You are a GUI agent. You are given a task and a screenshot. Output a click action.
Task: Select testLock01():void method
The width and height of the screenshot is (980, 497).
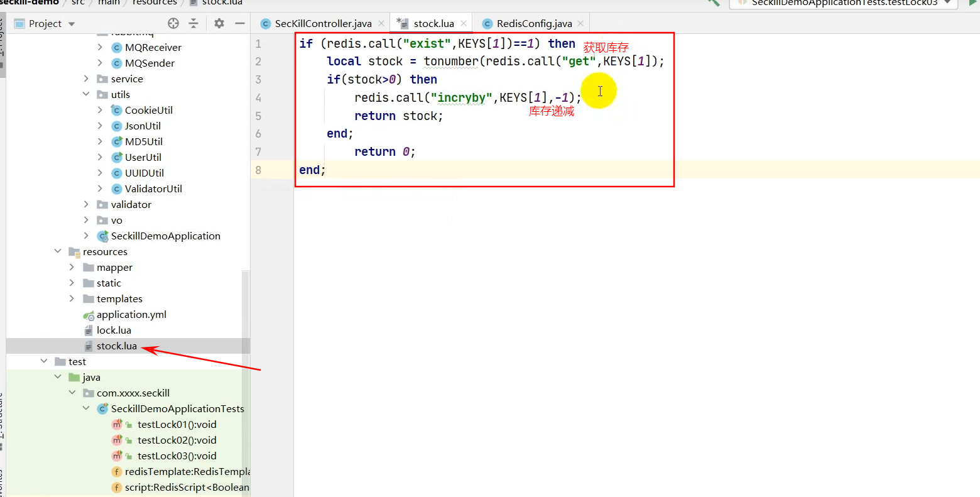point(177,424)
